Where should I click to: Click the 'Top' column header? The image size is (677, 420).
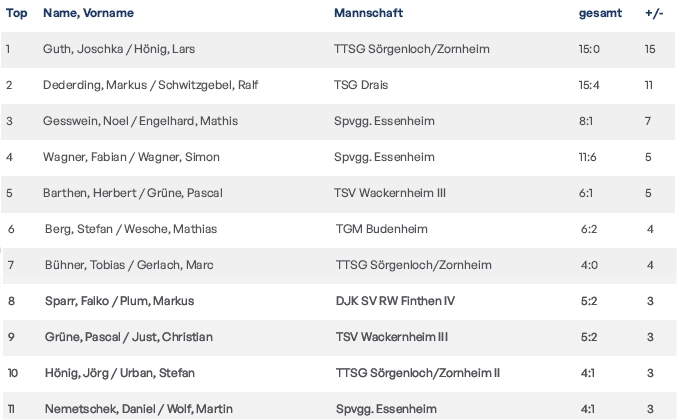point(16,14)
